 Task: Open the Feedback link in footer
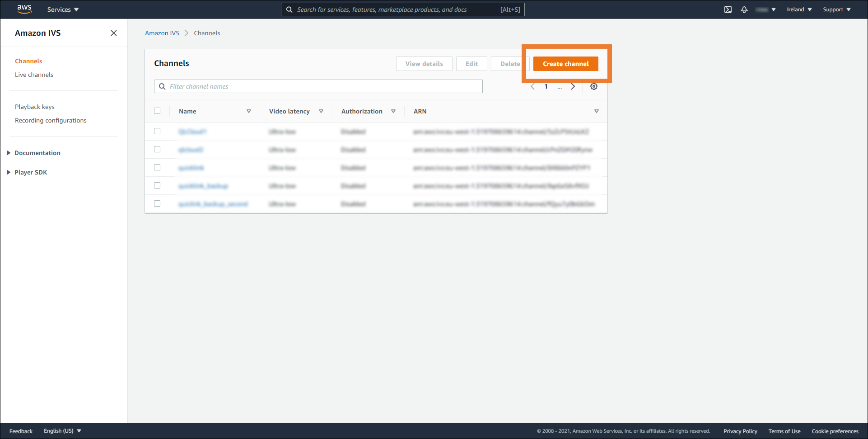point(21,431)
